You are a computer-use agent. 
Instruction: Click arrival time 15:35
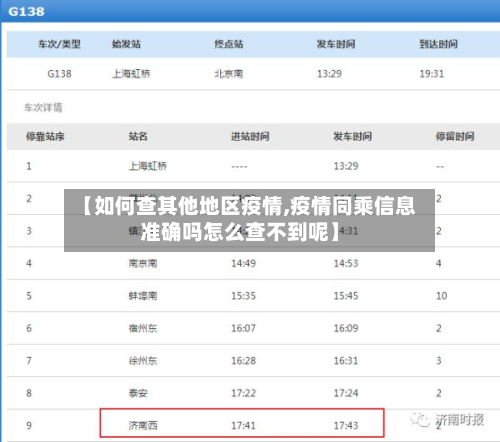coord(244,296)
